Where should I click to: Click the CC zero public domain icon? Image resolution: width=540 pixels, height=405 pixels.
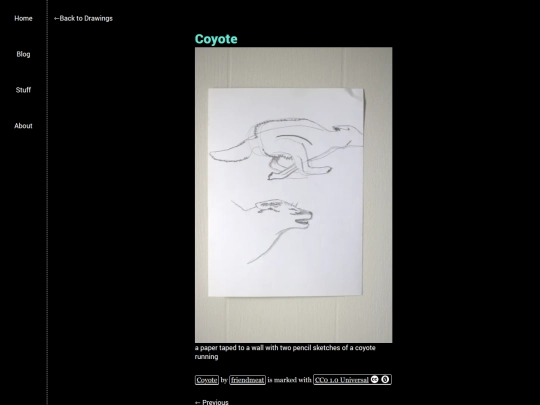point(385,380)
